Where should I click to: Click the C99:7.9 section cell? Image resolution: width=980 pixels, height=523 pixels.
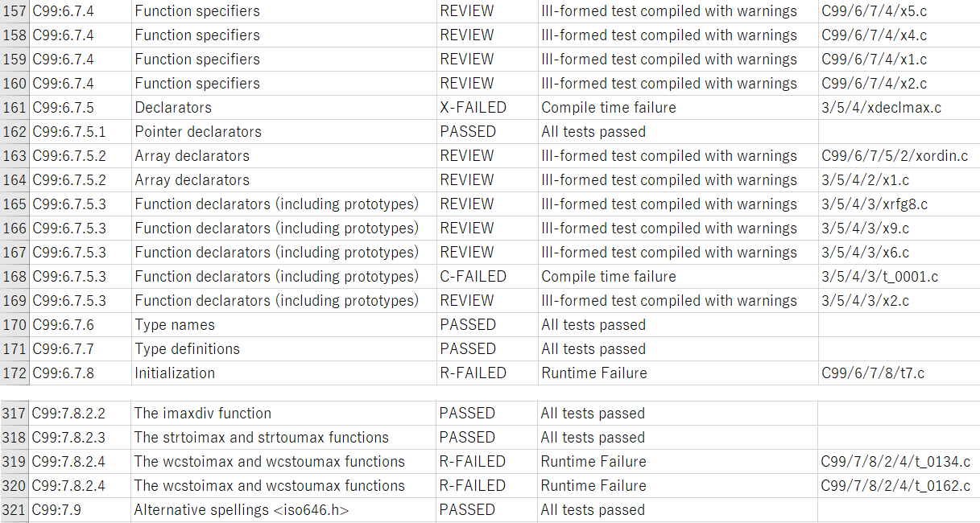[56, 510]
